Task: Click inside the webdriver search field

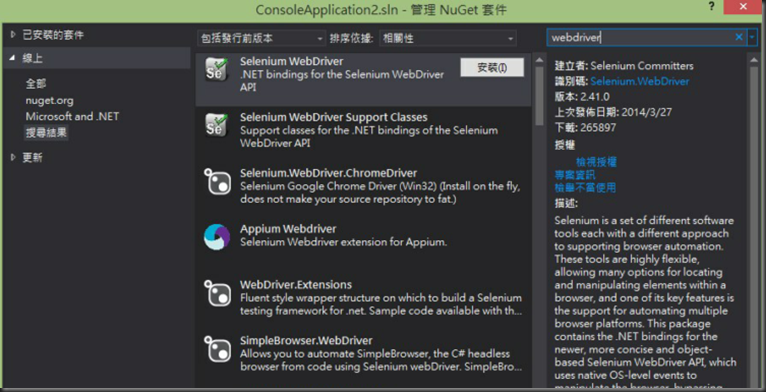Action: point(640,37)
